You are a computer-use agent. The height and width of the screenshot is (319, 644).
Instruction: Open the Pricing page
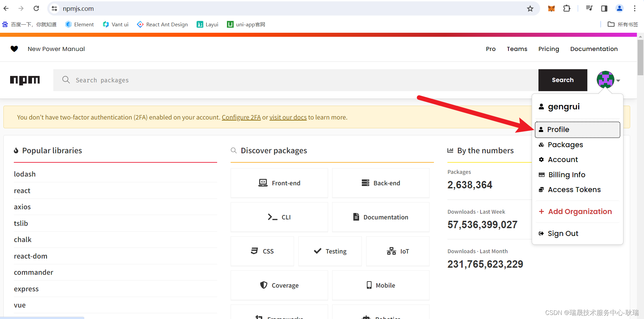pos(549,49)
